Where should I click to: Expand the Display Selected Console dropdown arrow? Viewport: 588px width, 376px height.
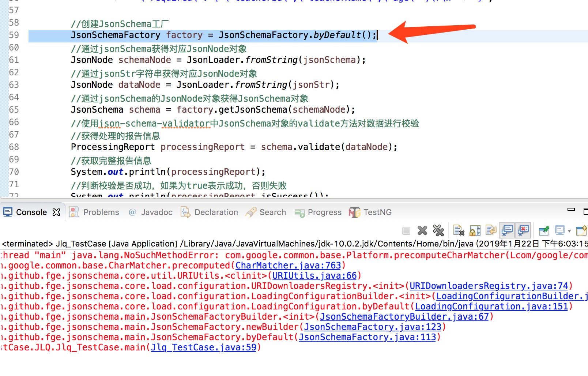click(x=569, y=231)
